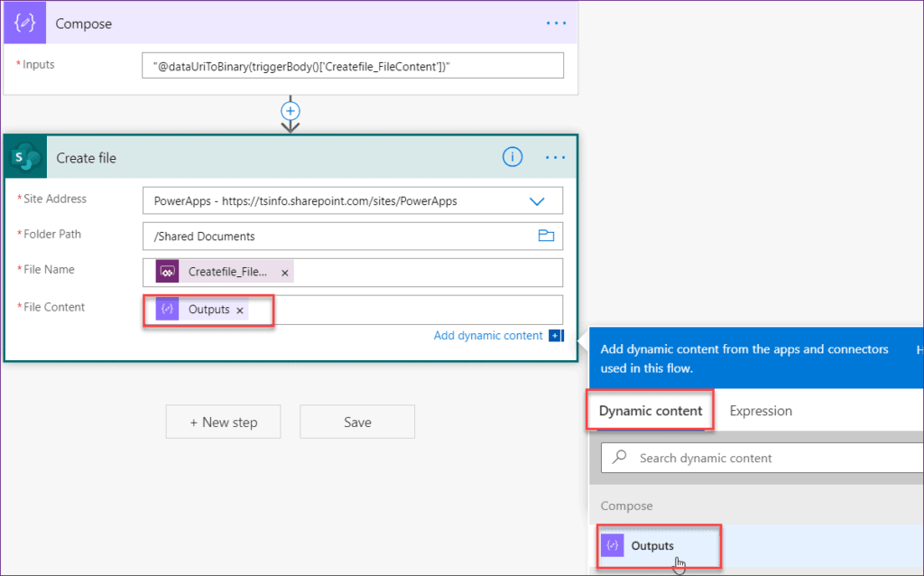924x576 pixels.
Task: Expand the Site Address dropdown
Action: 537,201
